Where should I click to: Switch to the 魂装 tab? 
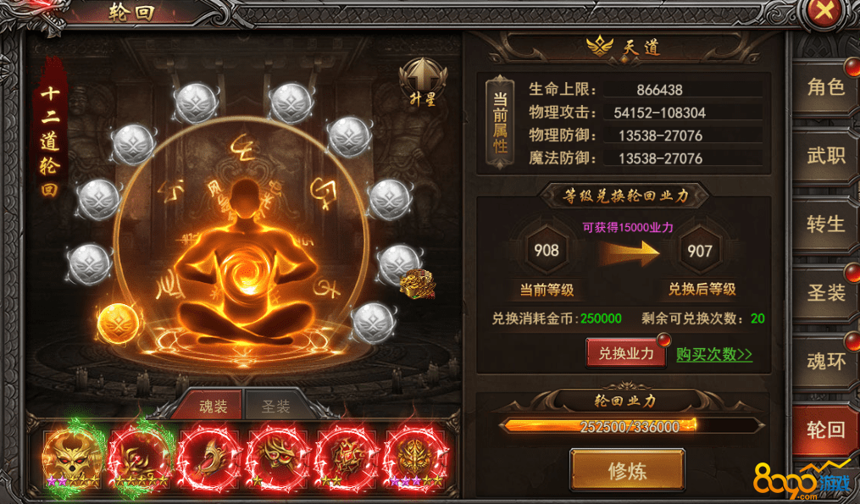coord(213,407)
